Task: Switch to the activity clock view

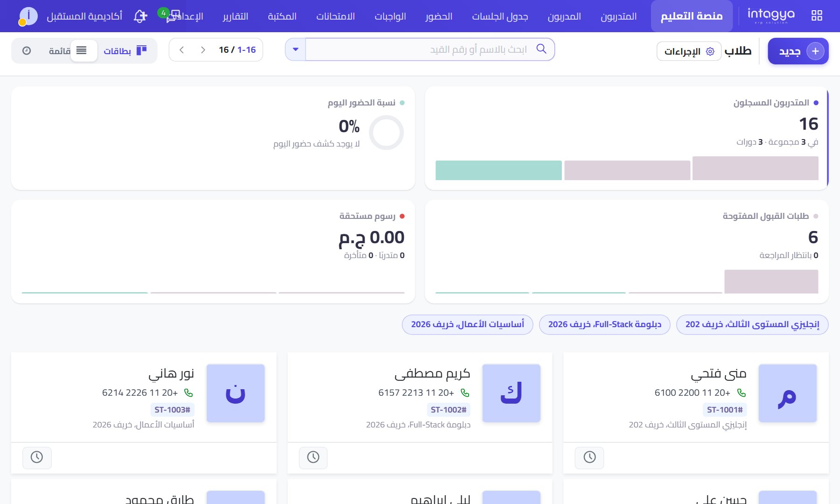Action: [27, 50]
